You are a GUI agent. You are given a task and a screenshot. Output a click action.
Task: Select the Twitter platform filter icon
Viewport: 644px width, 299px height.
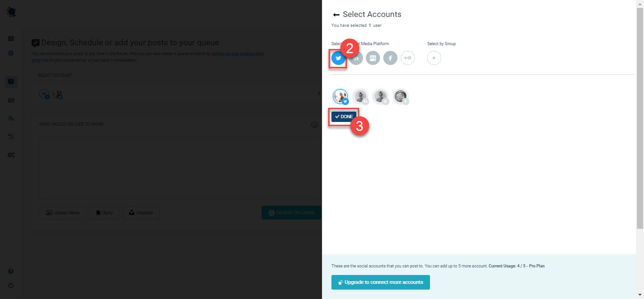(338, 58)
